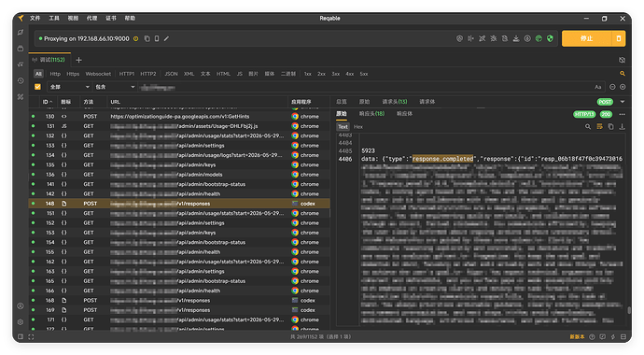Add a new tab with the plus button
This screenshot has height=355, width=644.
[78, 60]
